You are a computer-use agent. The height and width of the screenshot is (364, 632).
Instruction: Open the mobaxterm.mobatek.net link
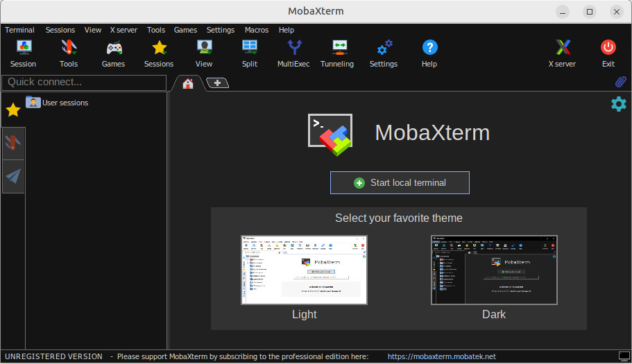click(x=442, y=356)
